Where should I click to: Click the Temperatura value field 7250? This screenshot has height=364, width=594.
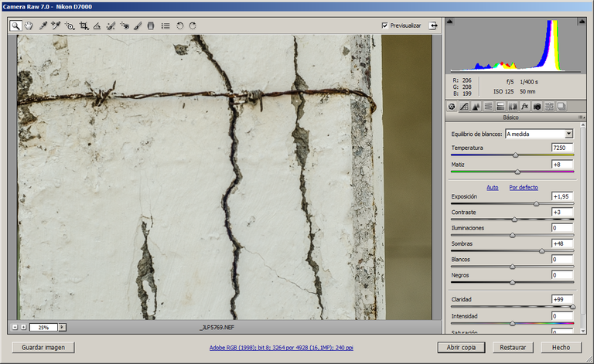click(562, 148)
